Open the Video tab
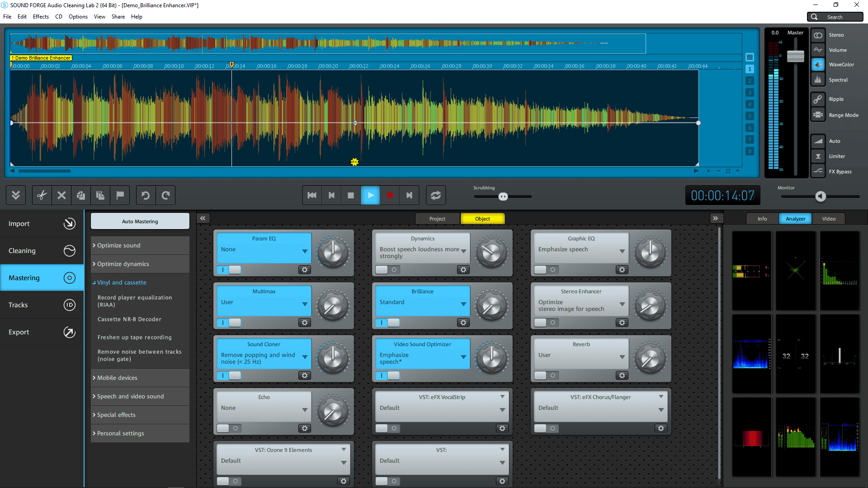The width and height of the screenshot is (868, 488). click(829, 219)
